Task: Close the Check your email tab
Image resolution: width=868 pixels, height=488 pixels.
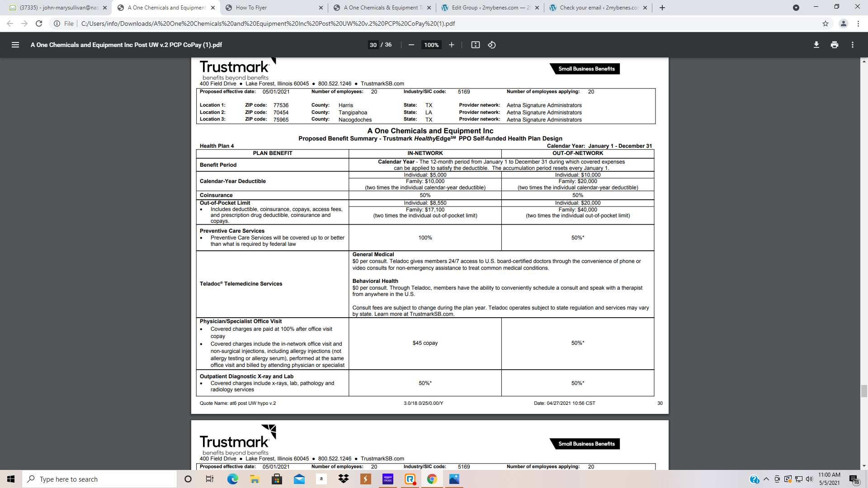Action: click(645, 8)
